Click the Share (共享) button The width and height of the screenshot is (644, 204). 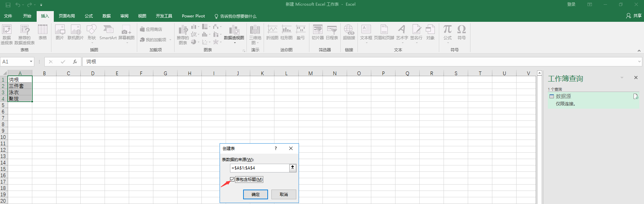point(634,16)
